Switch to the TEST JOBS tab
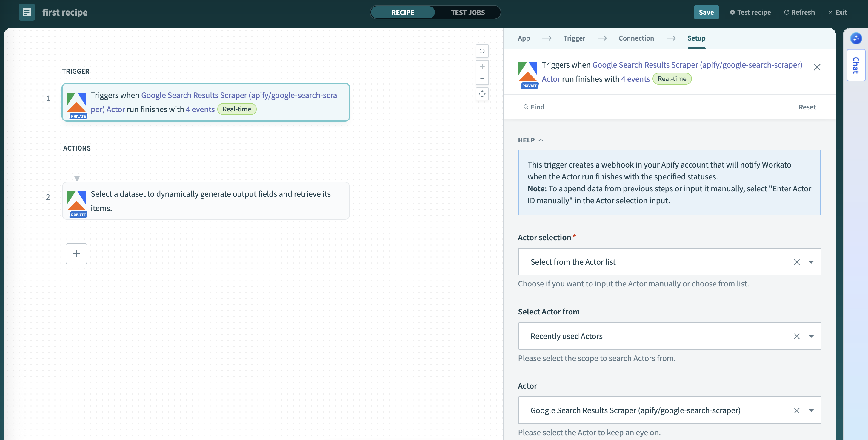 click(x=468, y=13)
